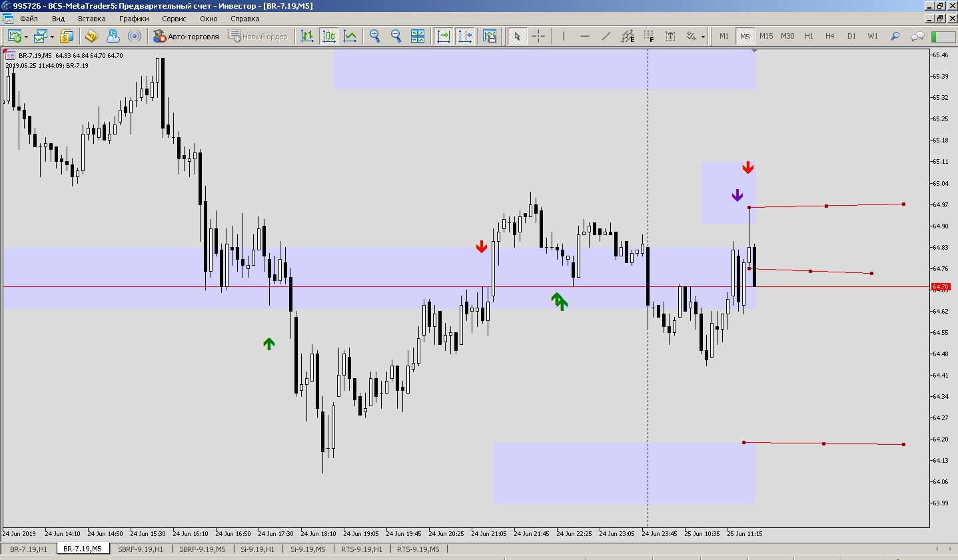Tile chart windows with grid icon
The width and height of the screenshot is (958, 560).
(x=418, y=36)
